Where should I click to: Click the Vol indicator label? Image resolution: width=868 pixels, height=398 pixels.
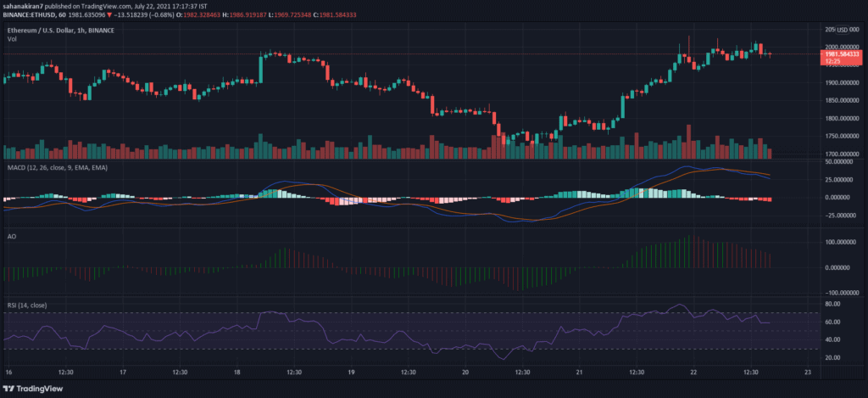click(x=12, y=39)
